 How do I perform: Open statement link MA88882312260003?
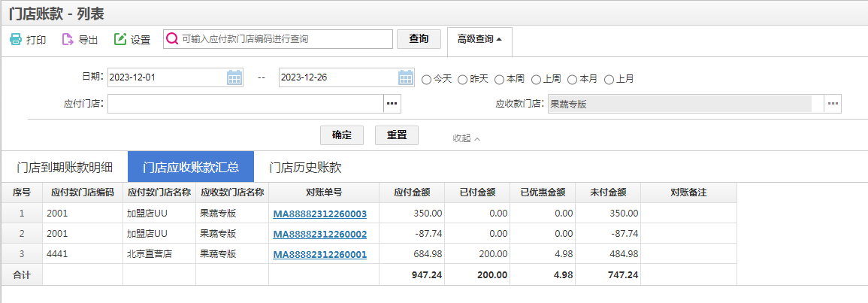click(x=319, y=214)
